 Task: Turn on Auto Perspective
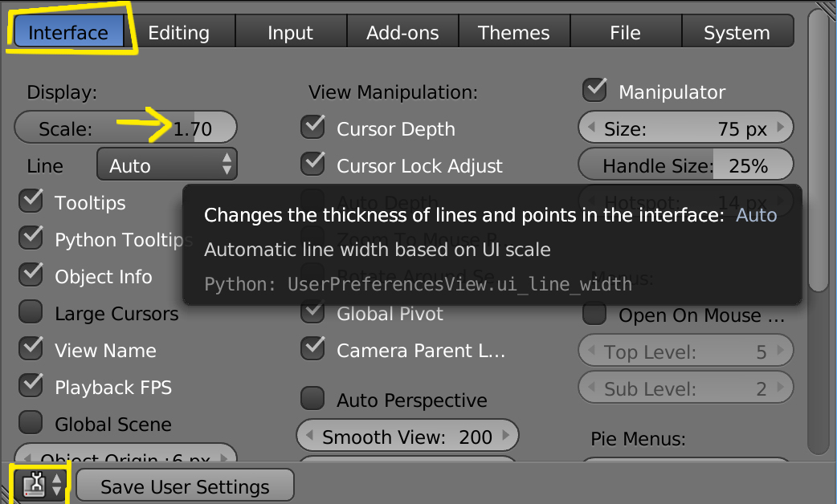[313, 399]
